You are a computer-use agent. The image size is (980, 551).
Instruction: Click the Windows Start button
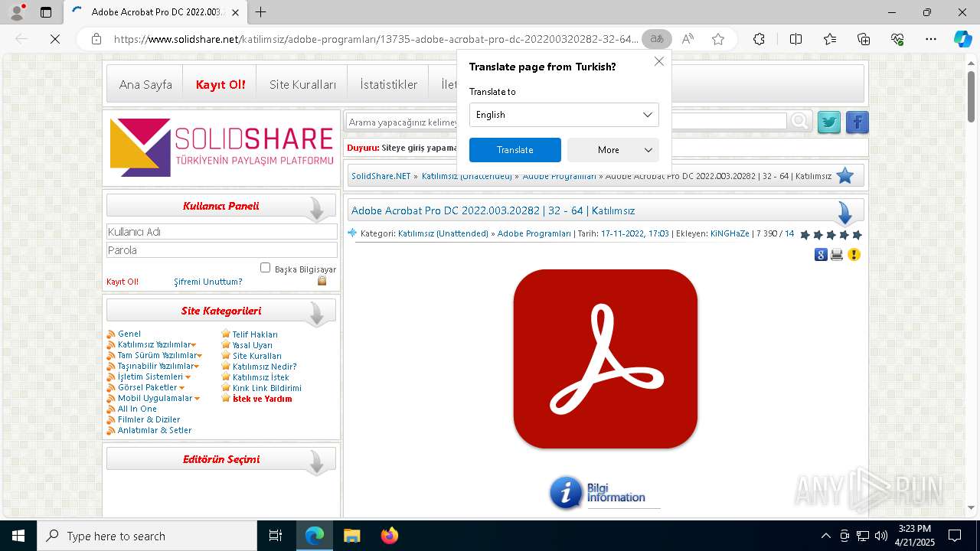click(18, 536)
